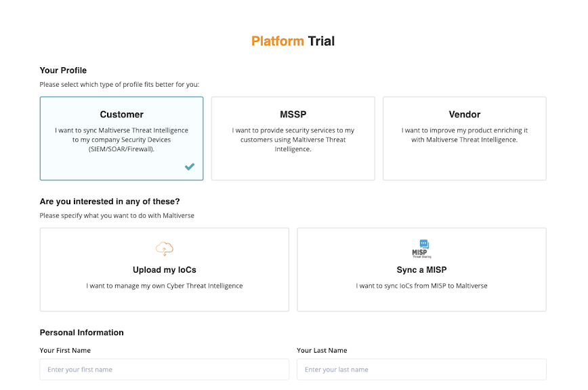The height and width of the screenshot is (390, 588).
Task: Click the "sync IoCs from MISP" description
Action: tap(421, 286)
